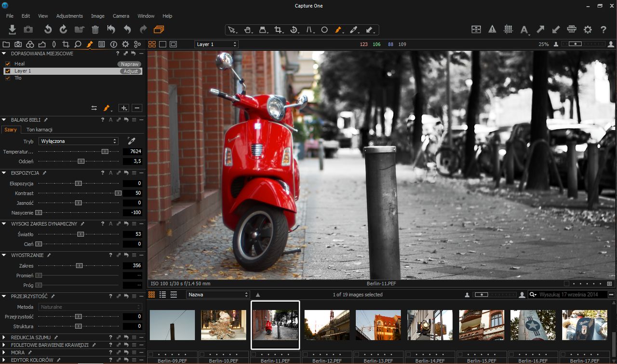
Task: Select the Crop tool in the cursor toolbar
Action: click(278, 29)
